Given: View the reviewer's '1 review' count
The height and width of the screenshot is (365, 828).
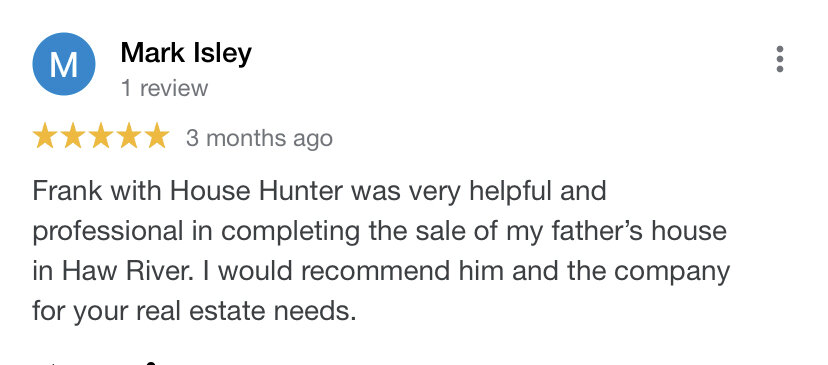Looking at the screenshot, I should click(x=164, y=88).
